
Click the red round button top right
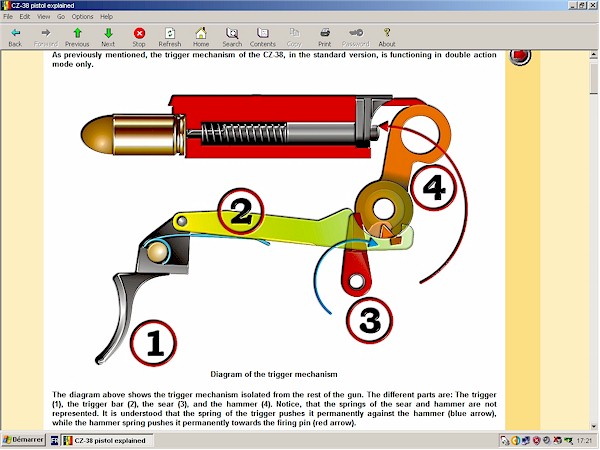(x=520, y=56)
